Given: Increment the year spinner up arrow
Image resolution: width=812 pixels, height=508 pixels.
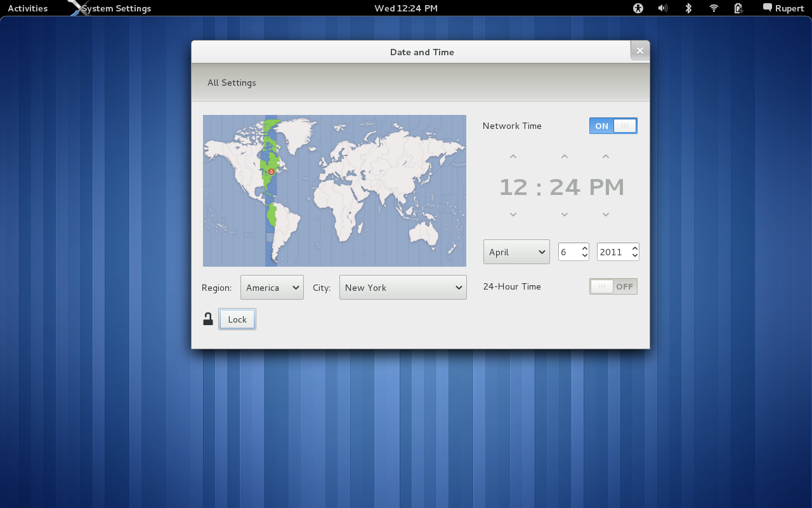Looking at the screenshot, I should [635, 248].
